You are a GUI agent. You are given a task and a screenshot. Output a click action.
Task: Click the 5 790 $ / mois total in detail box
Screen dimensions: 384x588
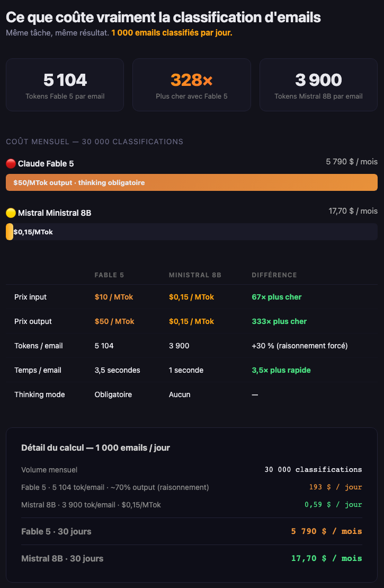tap(327, 531)
